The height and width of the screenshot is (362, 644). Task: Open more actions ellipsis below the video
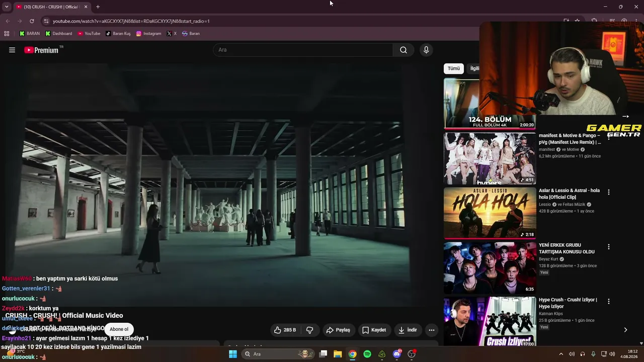point(432,330)
